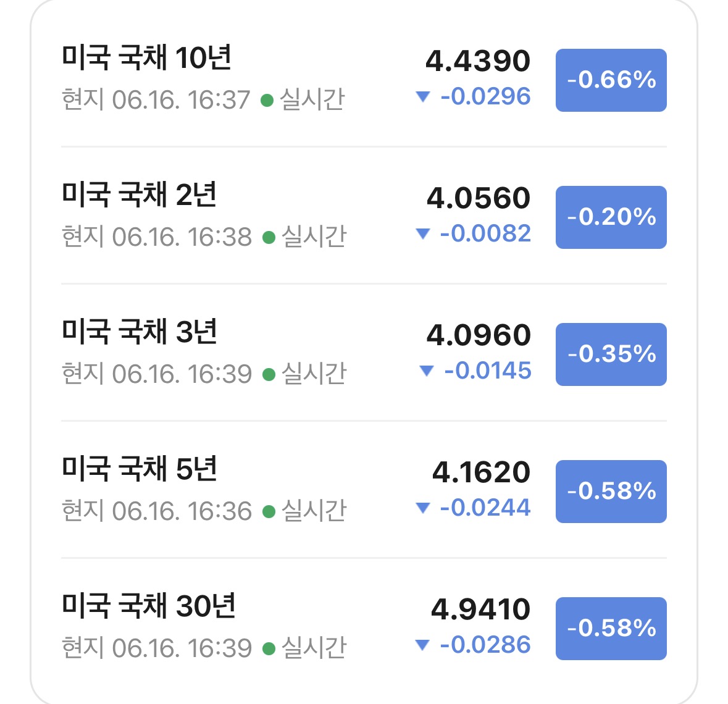
Task: Tap the -0.58% badge for 30년 bond
Action: tap(611, 628)
